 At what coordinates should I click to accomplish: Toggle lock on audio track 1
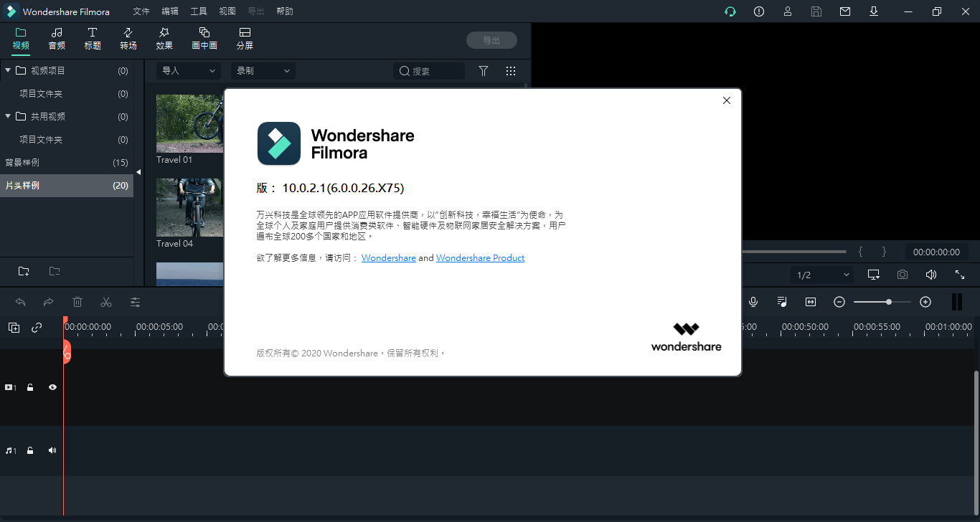pos(30,451)
